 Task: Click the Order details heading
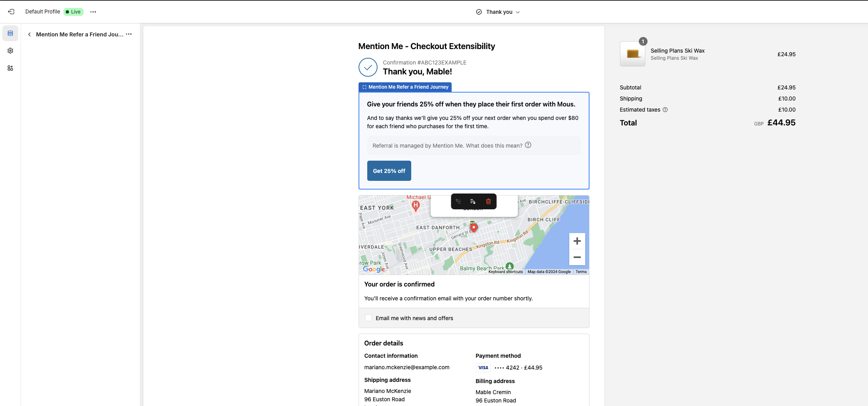click(x=384, y=343)
